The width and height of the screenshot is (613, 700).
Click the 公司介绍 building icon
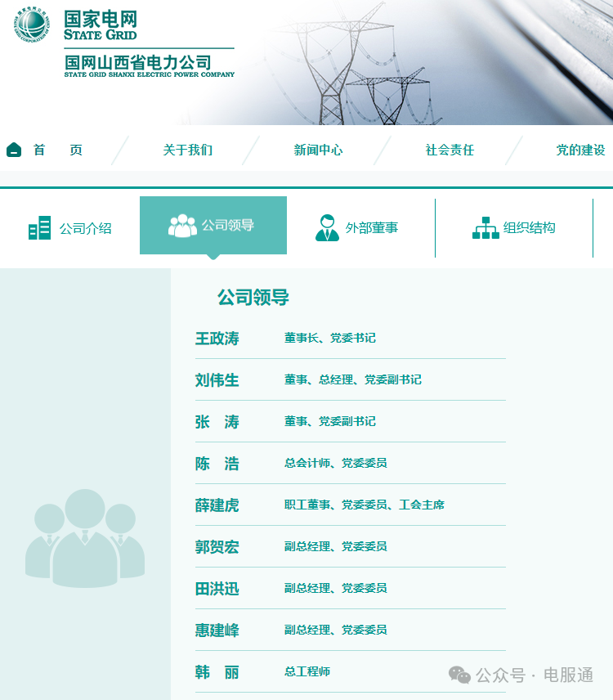click(x=39, y=227)
